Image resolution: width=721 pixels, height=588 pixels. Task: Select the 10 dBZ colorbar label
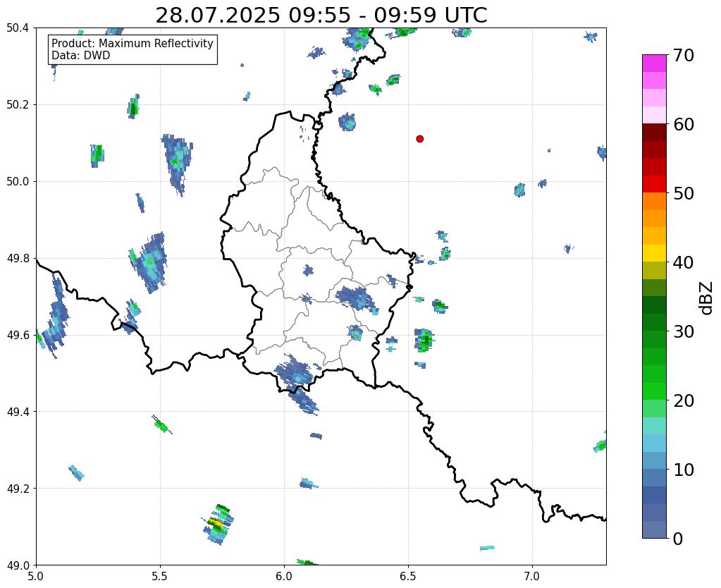pyautogui.click(x=684, y=470)
